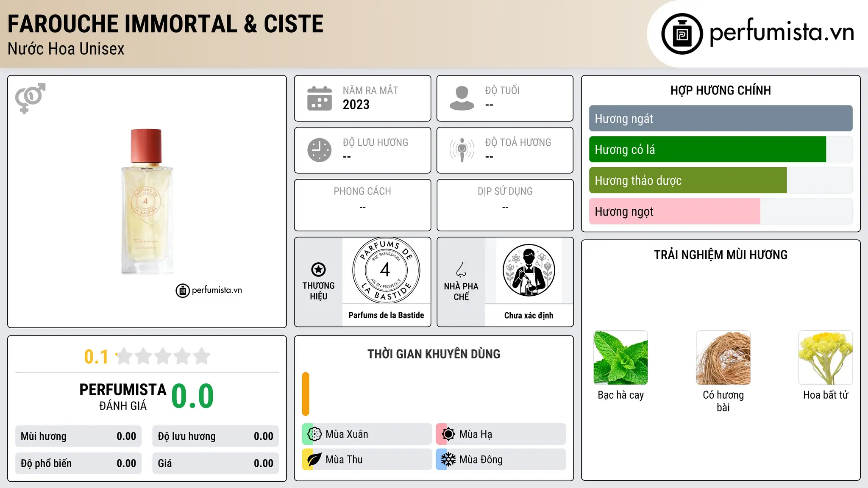868x488 pixels.
Task: Click the gray rating stars row
Action: (x=163, y=356)
